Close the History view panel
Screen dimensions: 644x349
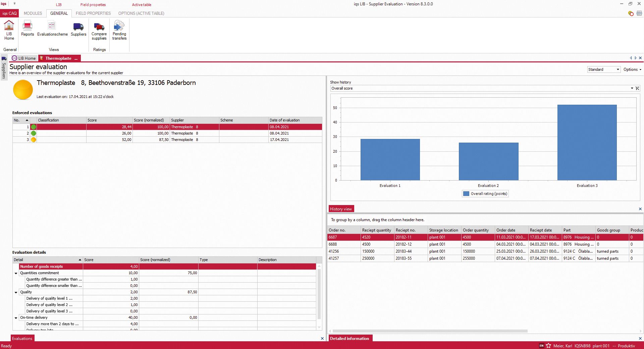point(640,209)
